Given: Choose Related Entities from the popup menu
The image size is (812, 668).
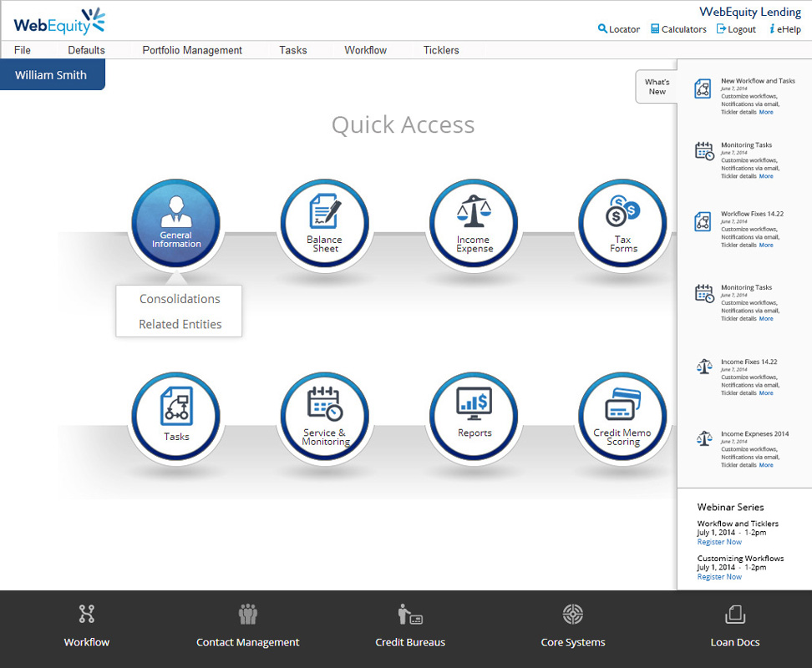Looking at the screenshot, I should coord(180,324).
